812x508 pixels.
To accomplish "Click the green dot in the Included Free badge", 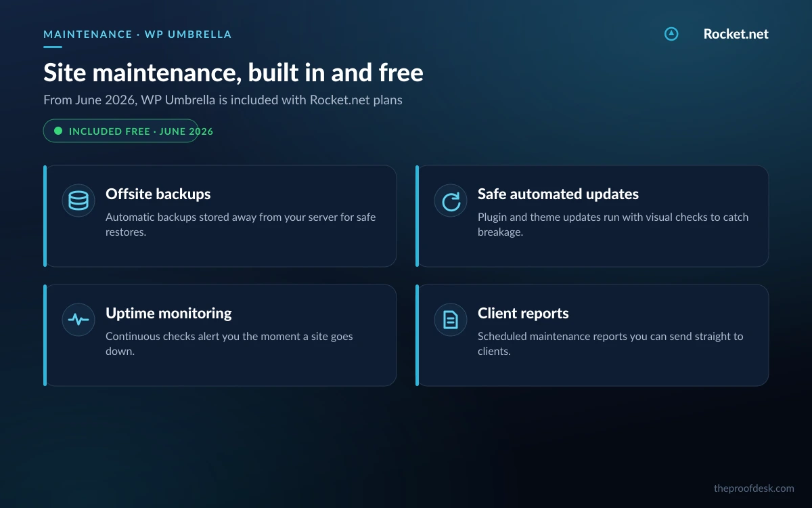I will click(x=58, y=131).
